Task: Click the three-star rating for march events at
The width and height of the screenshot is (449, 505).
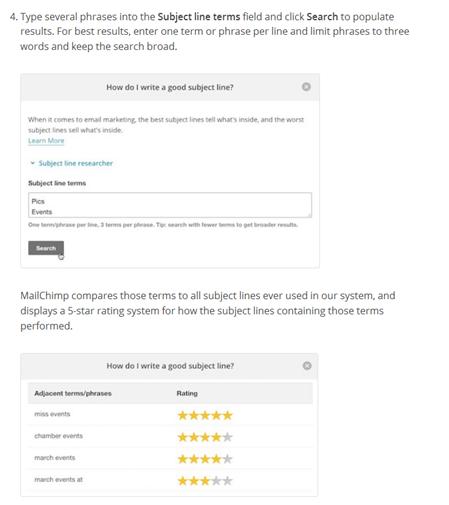Action: click(x=205, y=481)
